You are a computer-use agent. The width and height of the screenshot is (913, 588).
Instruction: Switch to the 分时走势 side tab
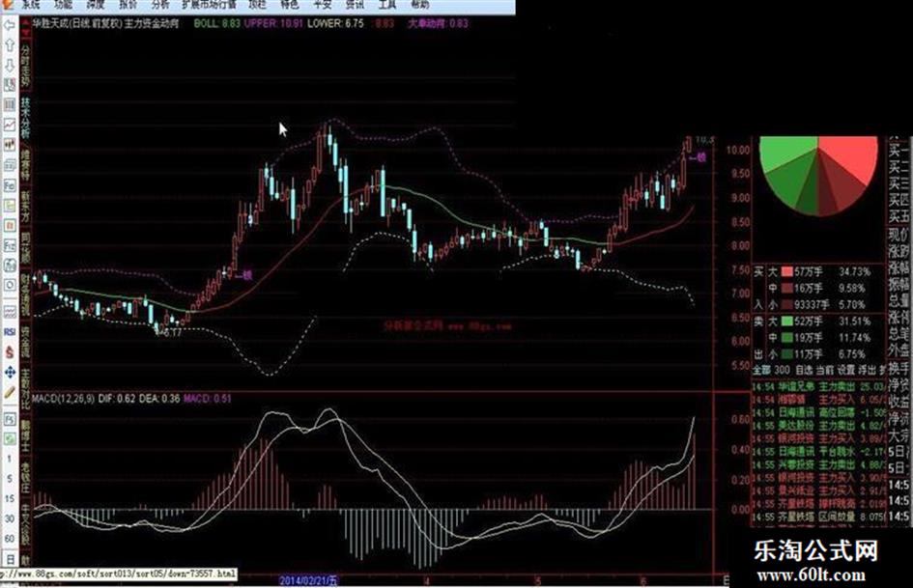tap(26, 66)
